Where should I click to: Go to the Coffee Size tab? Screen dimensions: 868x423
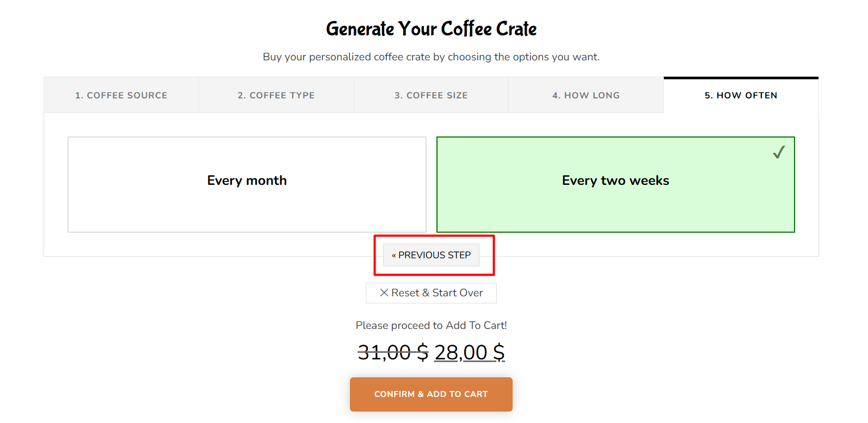click(x=431, y=95)
